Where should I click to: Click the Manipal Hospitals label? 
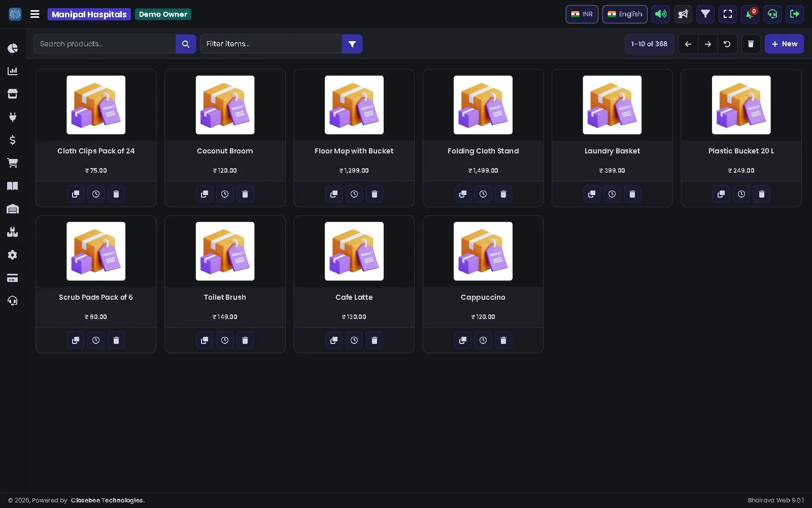[x=89, y=14]
